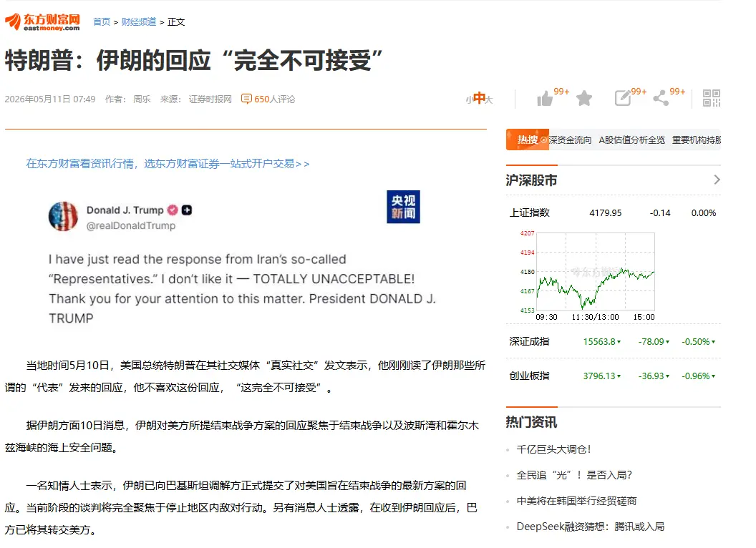Click Donald J. Trump avatar in post image

63,216
